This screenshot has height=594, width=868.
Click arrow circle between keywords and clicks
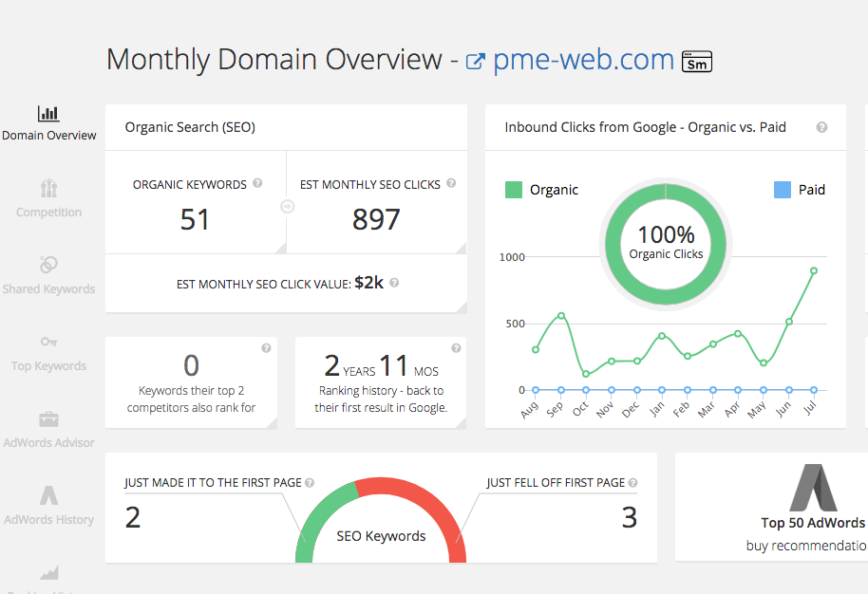point(287,206)
